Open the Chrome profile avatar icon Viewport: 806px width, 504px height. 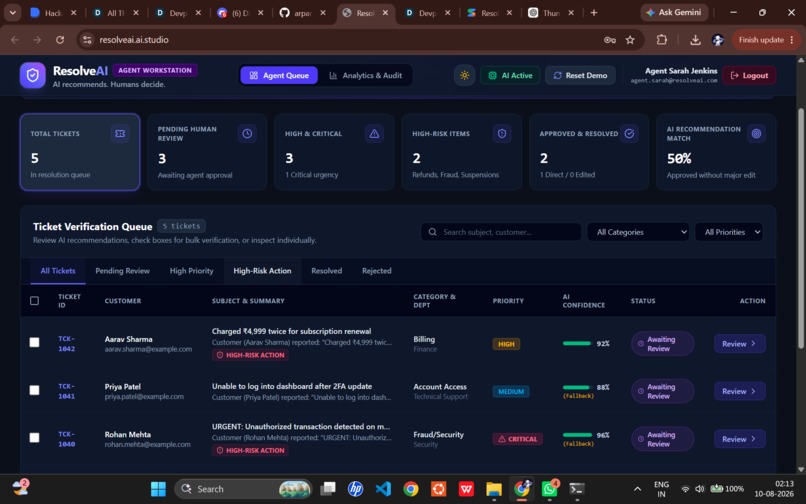(x=718, y=40)
